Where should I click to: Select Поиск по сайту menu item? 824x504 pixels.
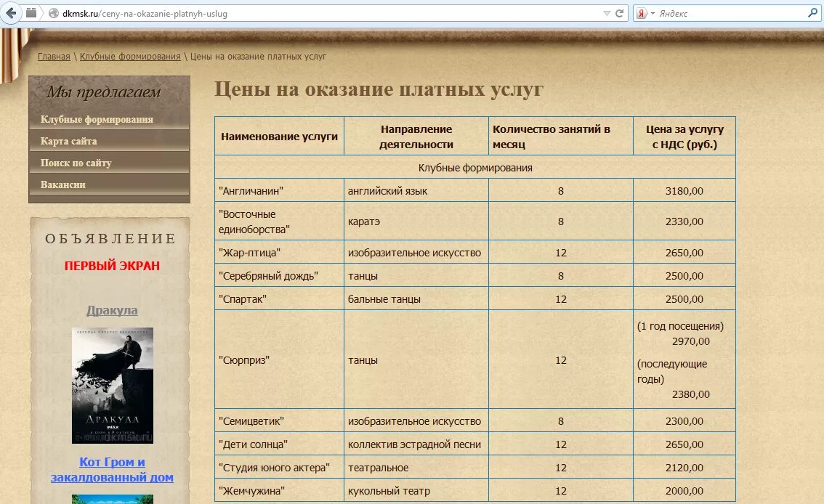(109, 163)
